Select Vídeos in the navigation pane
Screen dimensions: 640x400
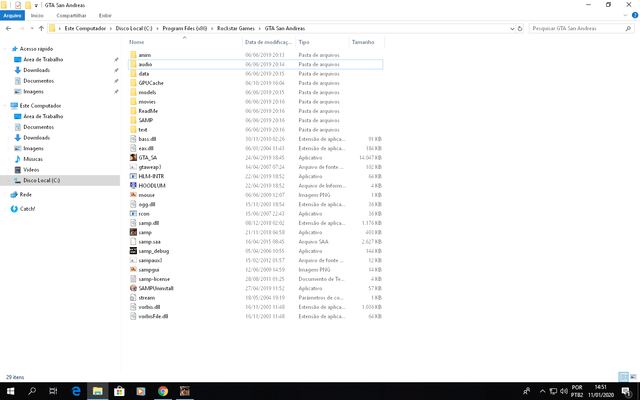click(31, 170)
